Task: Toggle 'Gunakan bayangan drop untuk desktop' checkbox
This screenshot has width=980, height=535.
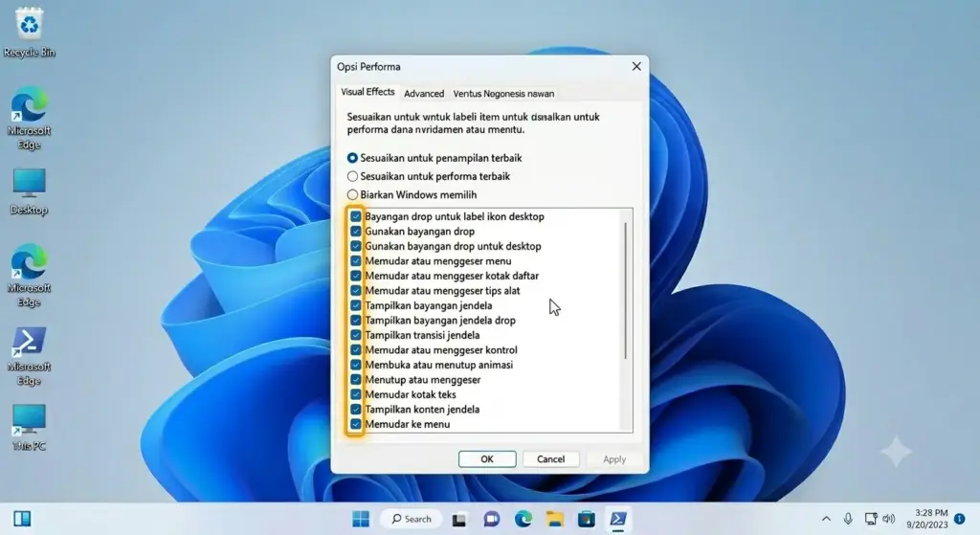Action: coord(356,246)
